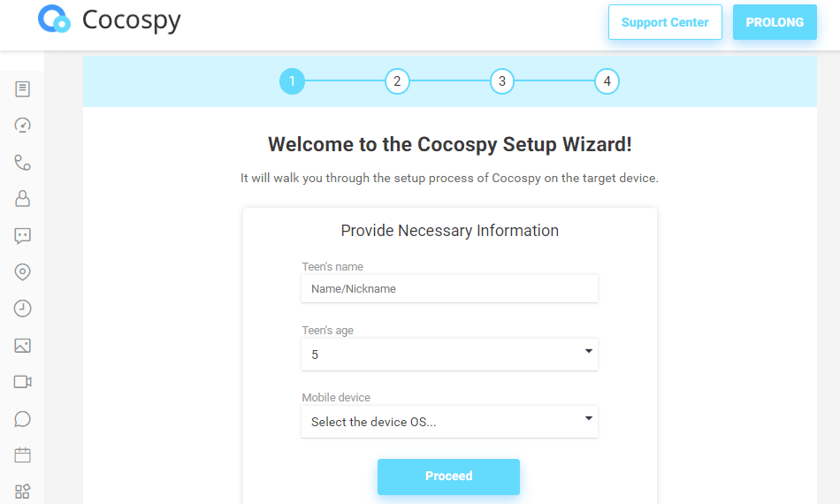Open the document list sidebar icon

(x=22, y=89)
